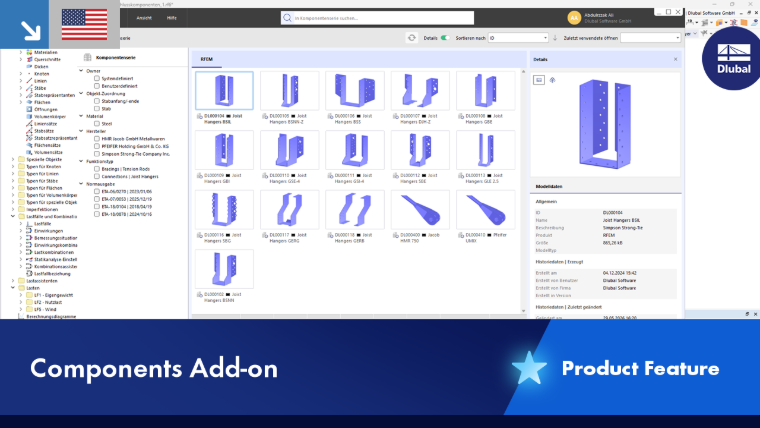Close the Details panel with the X
The width and height of the screenshot is (760, 428).
(676, 59)
